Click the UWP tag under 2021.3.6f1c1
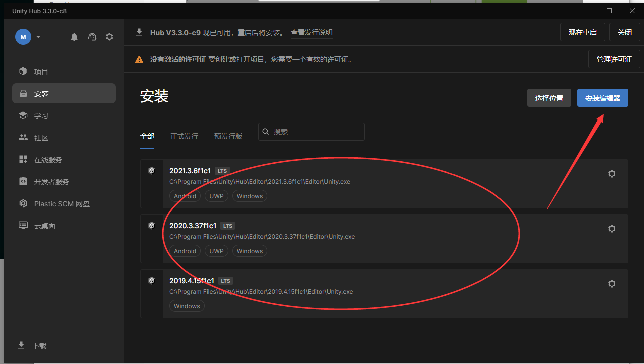This screenshot has height=364, width=644. [x=216, y=196]
